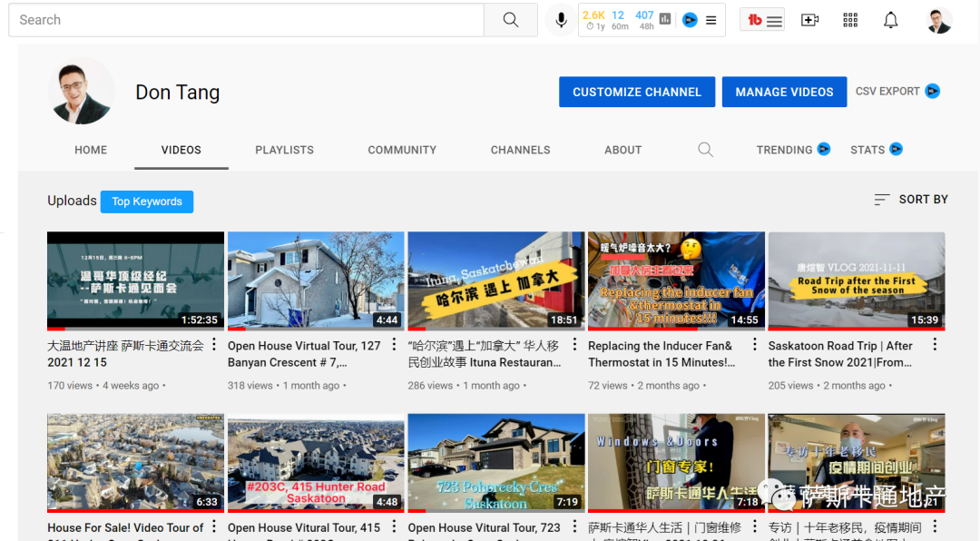Screen dimensions: 980x541
Task: Click the vidIQ icon beside Trending
Action: coord(824,150)
